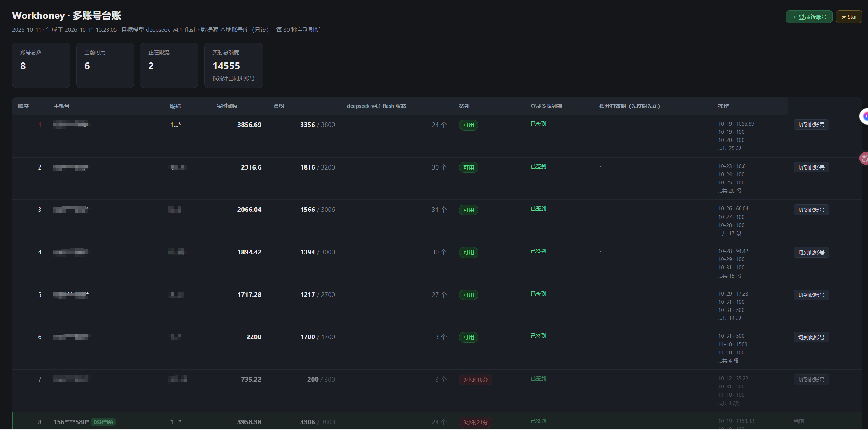Click the white floating assistant bubble
The height and width of the screenshot is (430, 868).
click(x=864, y=116)
